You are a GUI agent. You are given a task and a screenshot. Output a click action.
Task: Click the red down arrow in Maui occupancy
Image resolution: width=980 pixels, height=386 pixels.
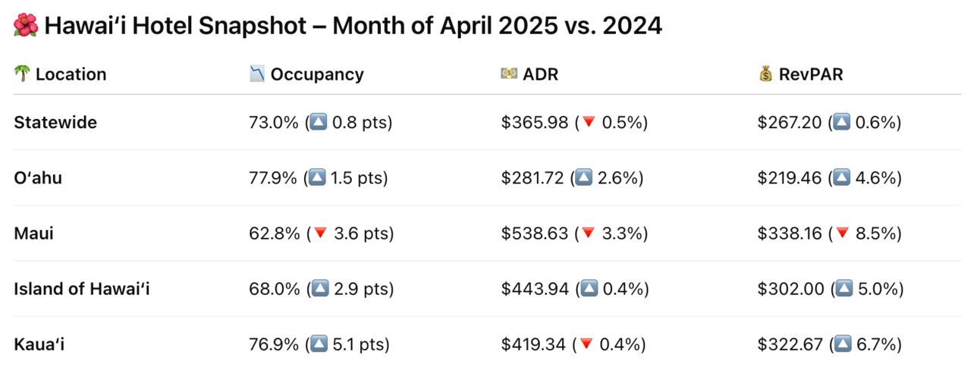pyautogui.click(x=320, y=234)
